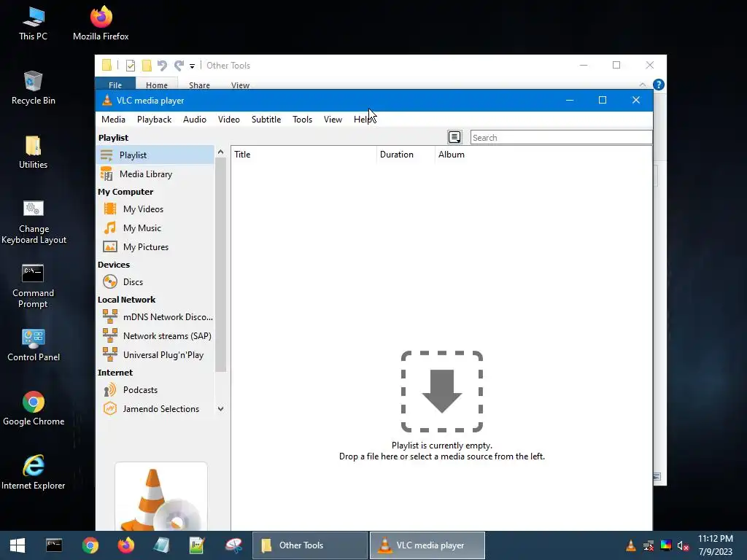Viewport: 747px width, 560px height.
Task: Open This PC desktop icon
Action: pos(34,24)
